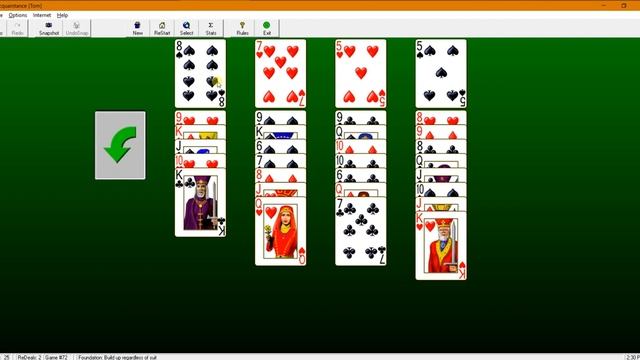
Task: Click the King of diamonds card
Action: (200, 132)
